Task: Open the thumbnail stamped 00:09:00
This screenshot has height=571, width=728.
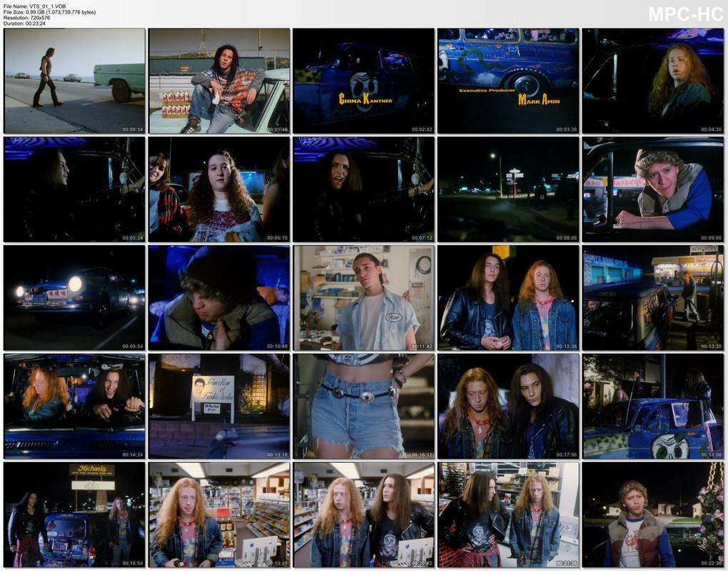Action: 653,189
